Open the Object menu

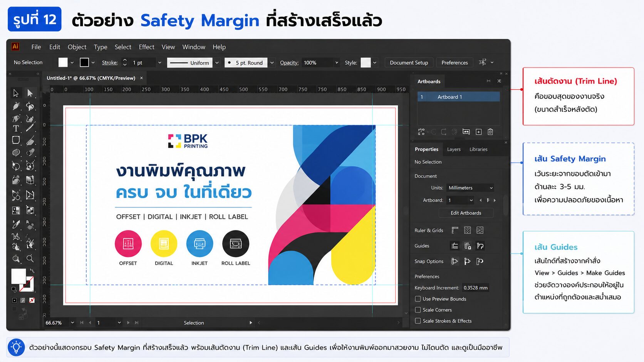(x=77, y=47)
